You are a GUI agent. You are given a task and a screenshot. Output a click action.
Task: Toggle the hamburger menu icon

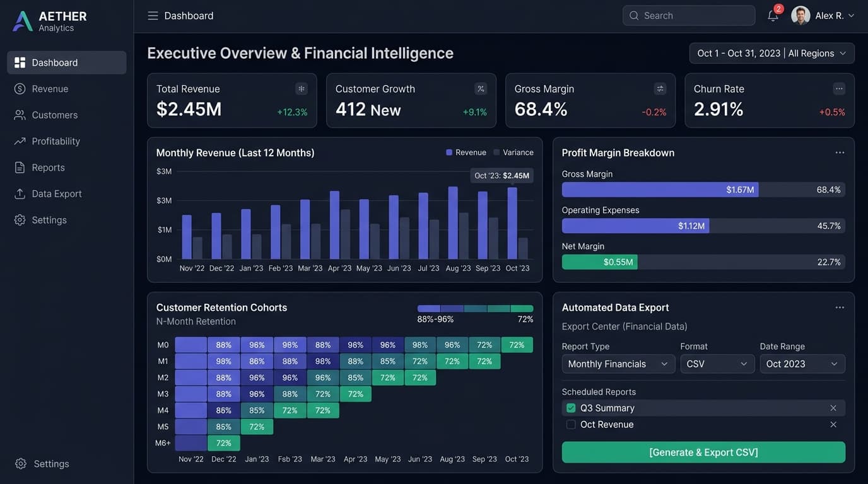pyautogui.click(x=153, y=16)
